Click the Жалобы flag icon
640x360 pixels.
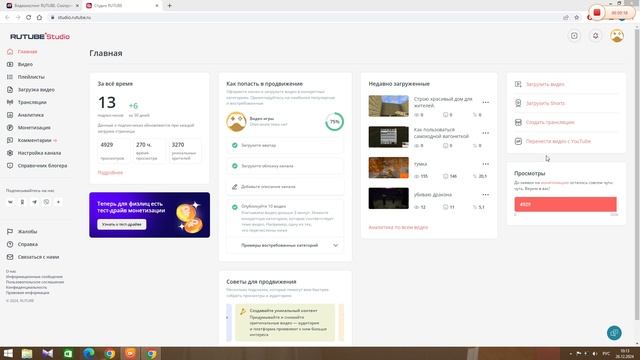coord(10,231)
